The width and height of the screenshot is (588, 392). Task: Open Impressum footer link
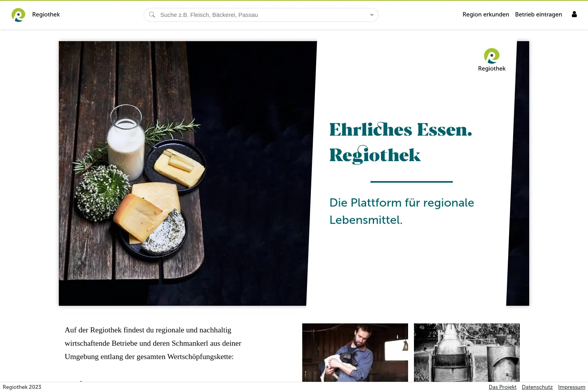572,387
